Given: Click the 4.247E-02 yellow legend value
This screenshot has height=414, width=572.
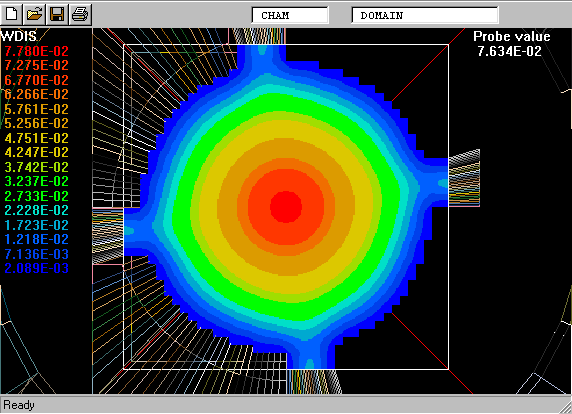Looking at the screenshot, I should coord(36,152).
